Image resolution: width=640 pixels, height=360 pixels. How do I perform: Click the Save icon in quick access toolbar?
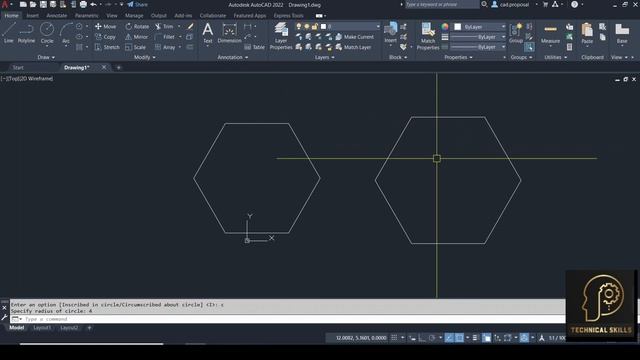coord(43,4)
